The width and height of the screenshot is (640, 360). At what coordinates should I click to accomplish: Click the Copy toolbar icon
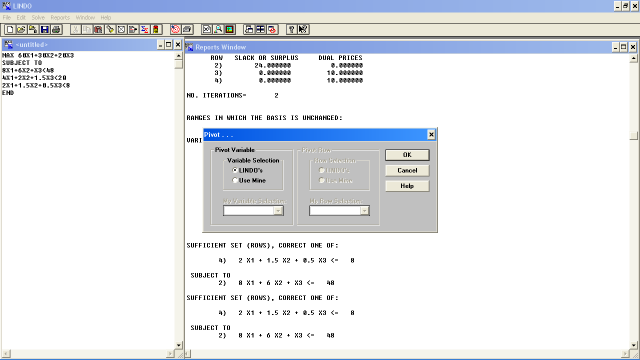pyautogui.click(x=87, y=29)
